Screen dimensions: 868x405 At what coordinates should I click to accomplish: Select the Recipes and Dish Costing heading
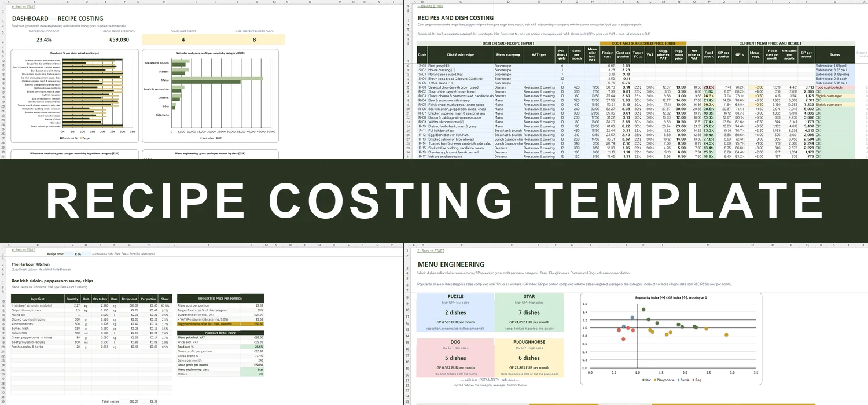coord(455,18)
